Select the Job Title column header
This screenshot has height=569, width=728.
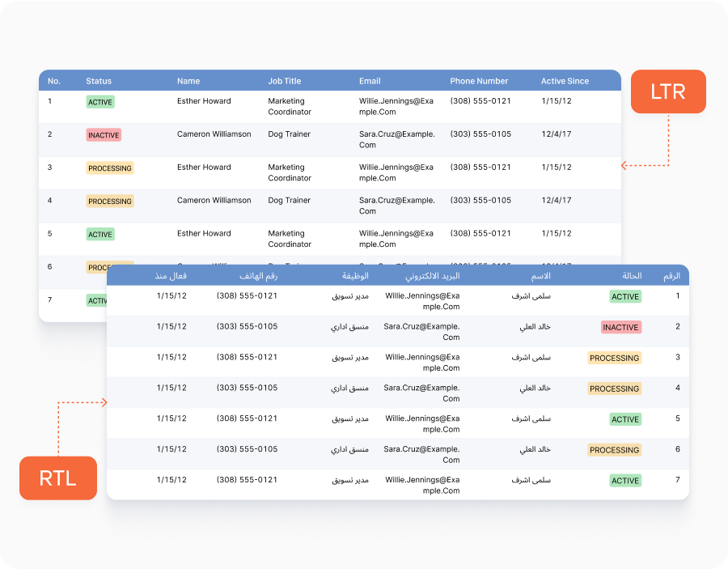(x=285, y=81)
